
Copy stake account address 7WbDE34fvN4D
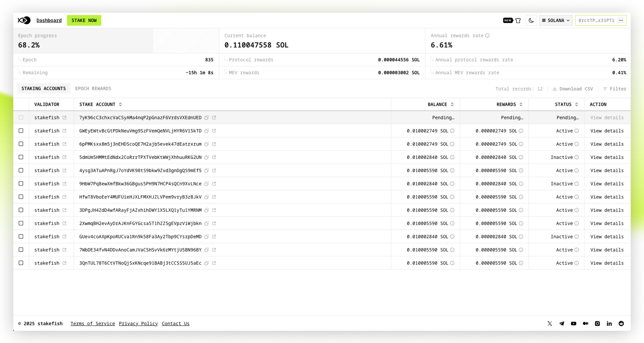[207, 250]
